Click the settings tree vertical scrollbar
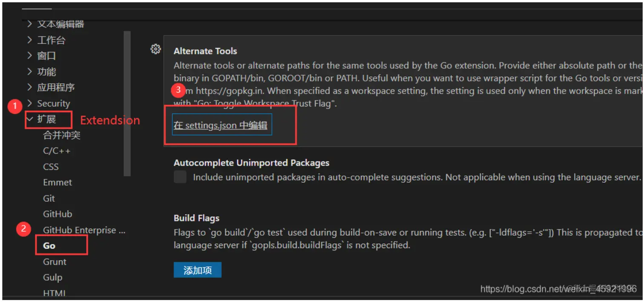Screen dimensions: 644x302 (127, 104)
